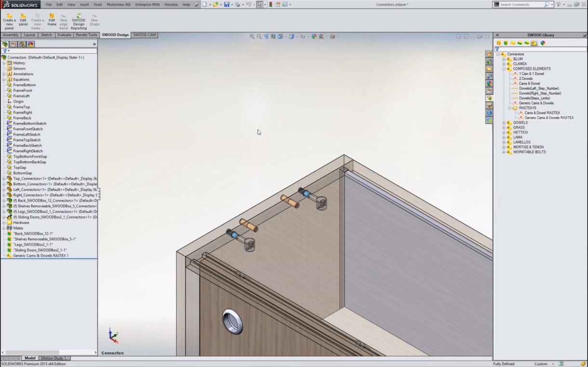The image size is (588, 367).
Task: Click Zoom to Fit in view toolbar
Action: pos(252,37)
